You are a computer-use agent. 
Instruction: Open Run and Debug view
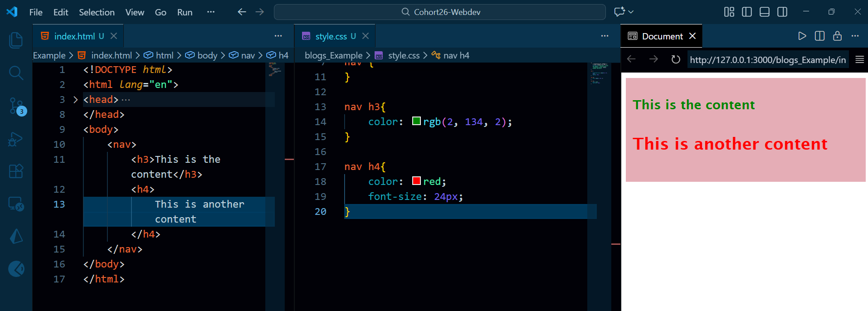[x=16, y=139]
